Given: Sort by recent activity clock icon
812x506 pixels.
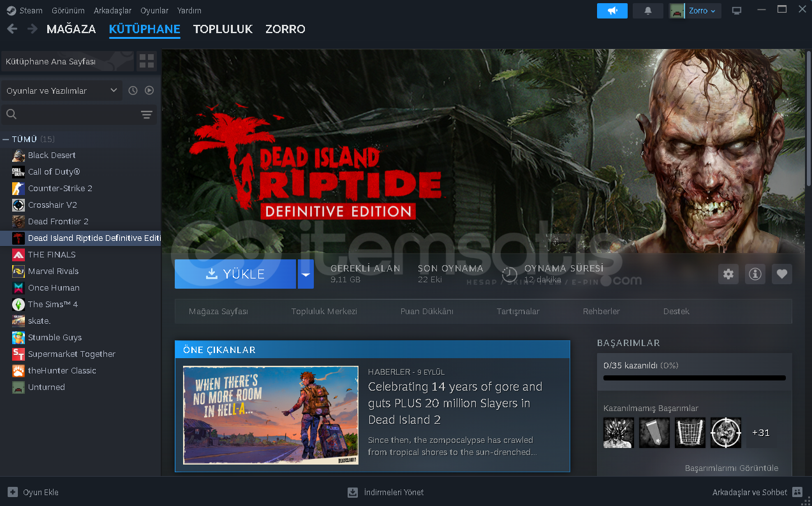Looking at the screenshot, I should [x=133, y=90].
